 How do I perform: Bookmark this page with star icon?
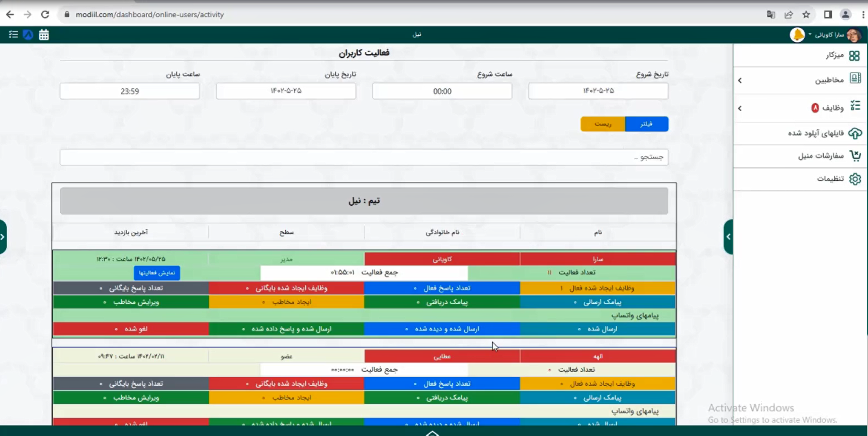tap(806, 15)
